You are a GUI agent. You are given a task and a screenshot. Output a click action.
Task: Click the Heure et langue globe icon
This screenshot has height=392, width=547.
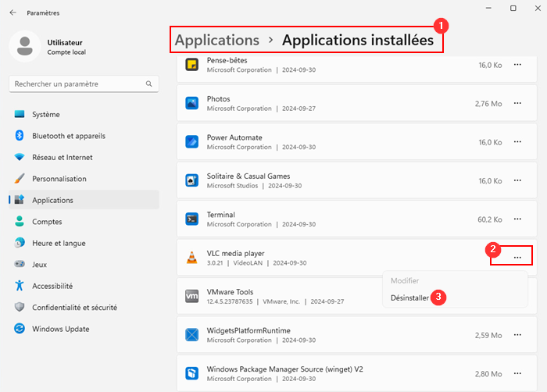click(x=20, y=242)
